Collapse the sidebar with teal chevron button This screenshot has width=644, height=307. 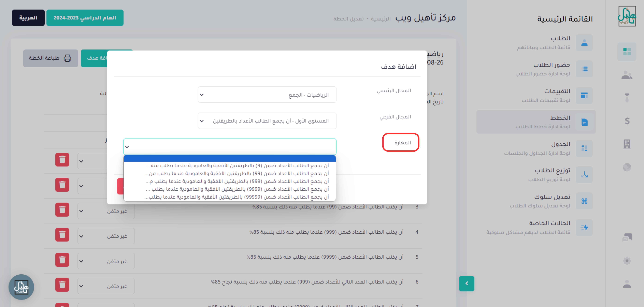pyautogui.click(x=467, y=284)
